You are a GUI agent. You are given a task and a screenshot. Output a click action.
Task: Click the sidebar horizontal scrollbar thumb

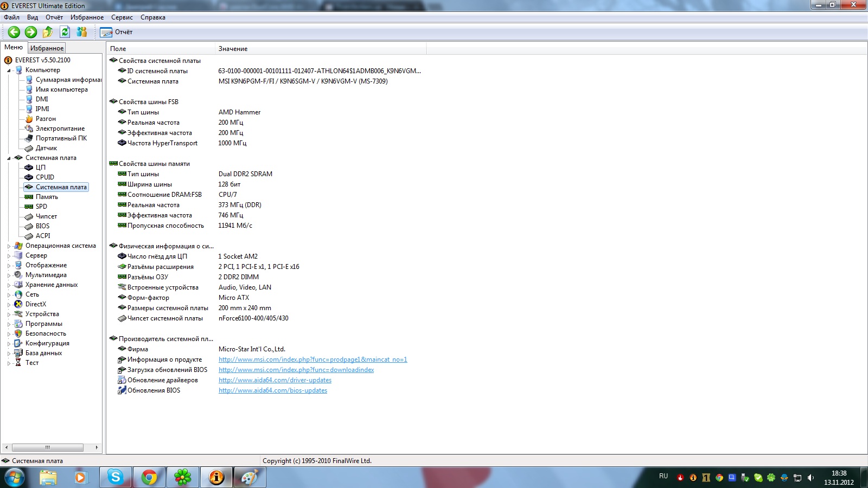coord(48,447)
